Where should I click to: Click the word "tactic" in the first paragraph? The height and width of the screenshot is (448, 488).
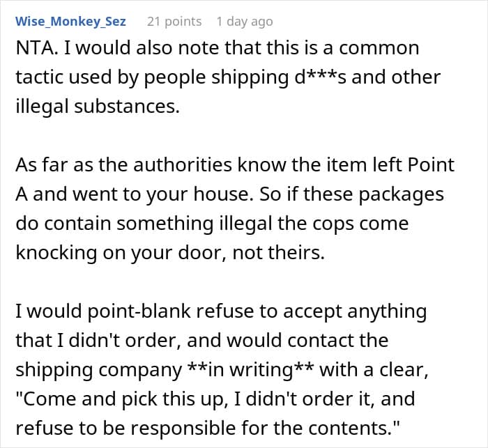[x=40, y=77]
